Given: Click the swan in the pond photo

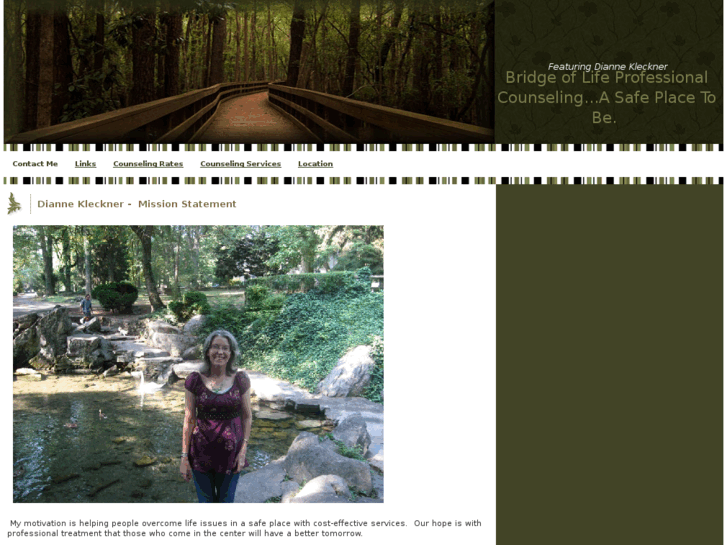Looking at the screenshot, I should (x=142, y=383).
